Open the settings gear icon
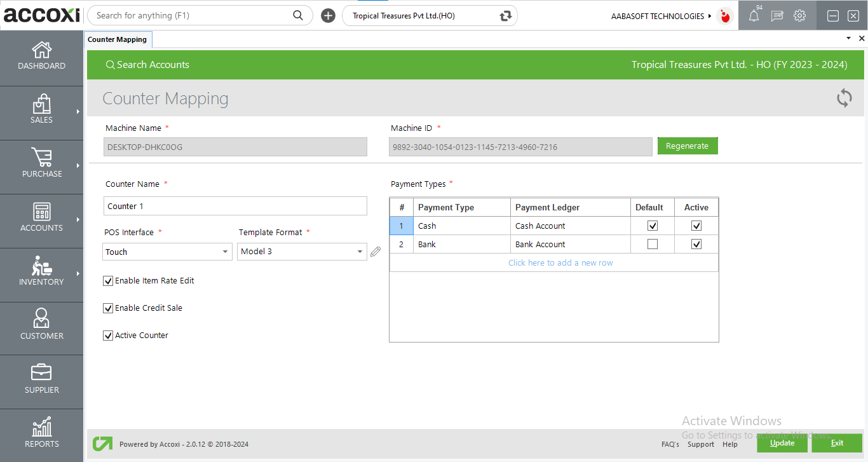868x462 pixels. (799, 16)
